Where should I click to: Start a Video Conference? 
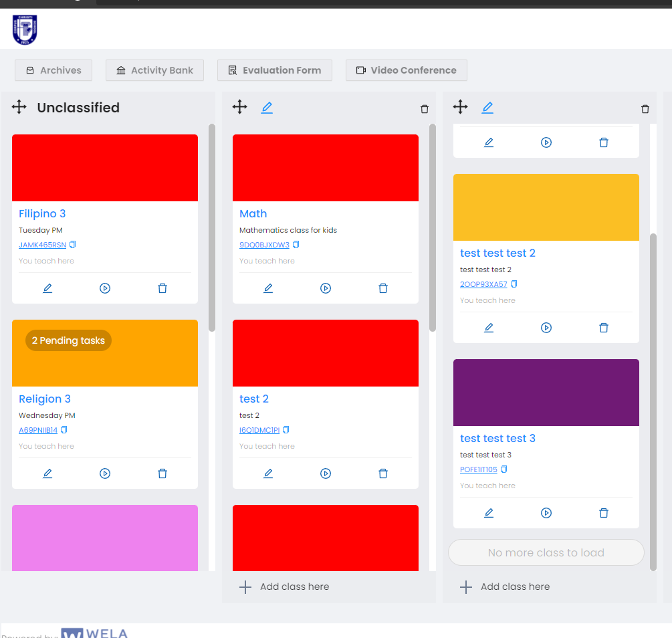click(x=407, y=70)
